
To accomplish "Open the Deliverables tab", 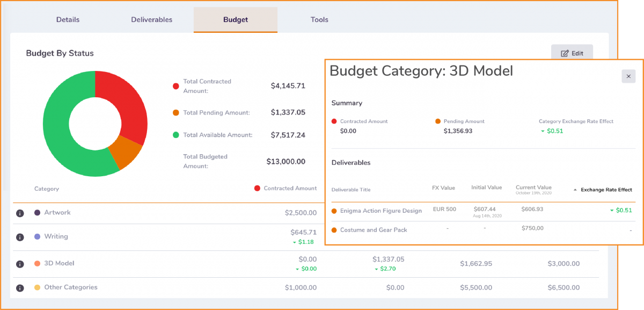I will coord(151,20).
